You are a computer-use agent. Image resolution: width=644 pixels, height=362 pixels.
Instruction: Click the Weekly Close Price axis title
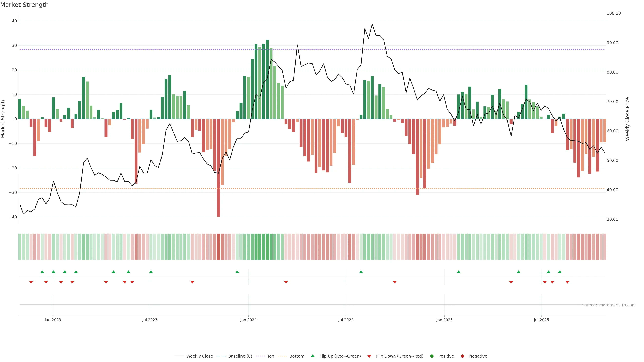pyautogui.click(x=628, y=119)
